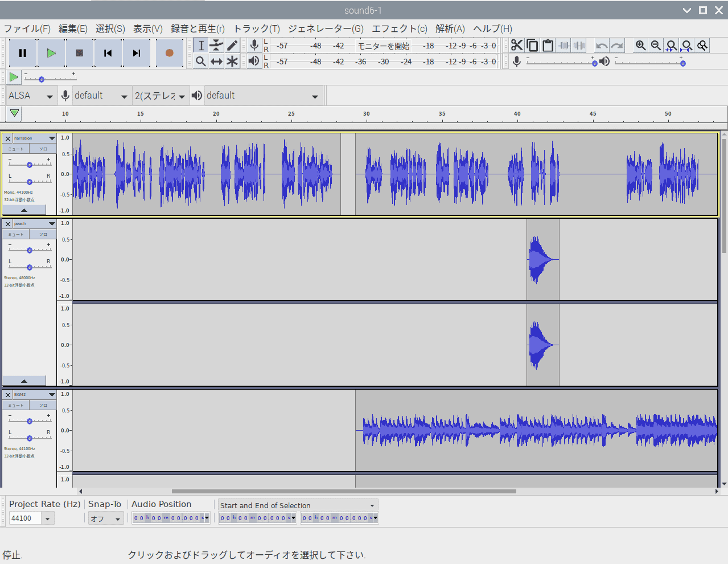This screenshot has width=728, height=564.
Task: Click Trim audio outside selection icon
Action: pyautogui.click(x=564, y=46)
